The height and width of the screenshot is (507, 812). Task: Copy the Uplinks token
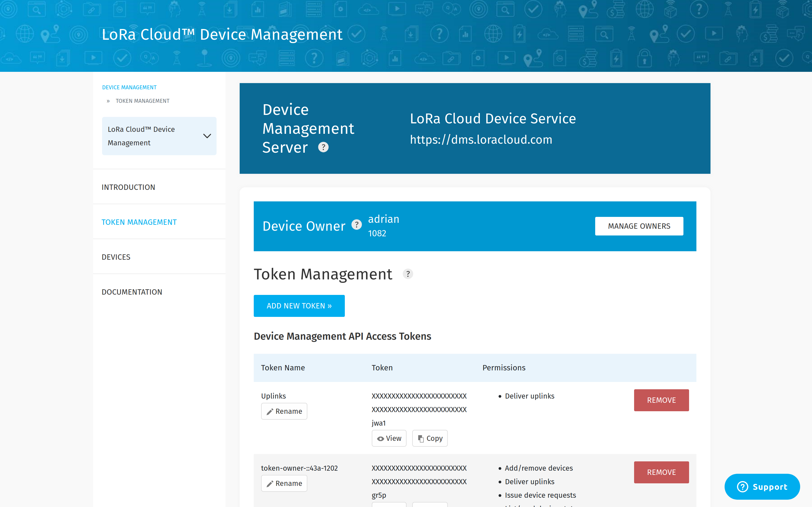(x=430, y=438)
